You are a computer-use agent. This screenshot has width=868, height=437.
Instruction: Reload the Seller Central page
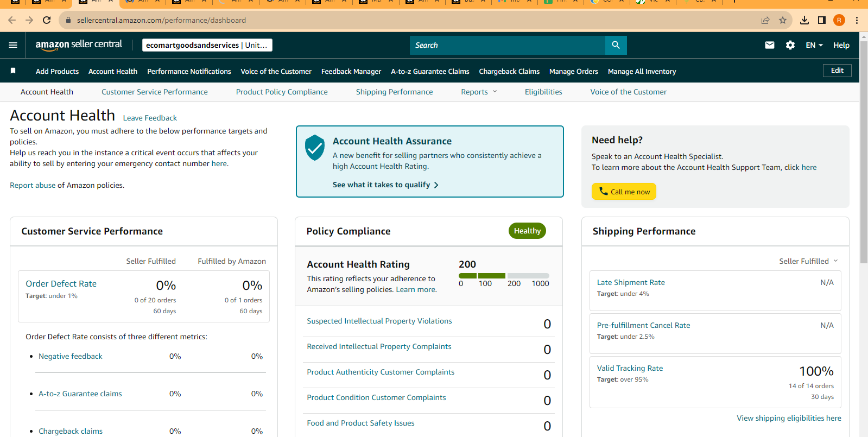(x=47, y=20)
